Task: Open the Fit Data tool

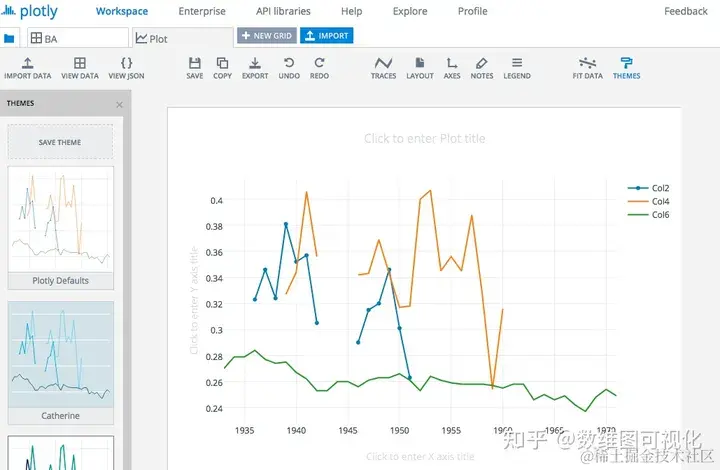Action: [x=587, y=68]
